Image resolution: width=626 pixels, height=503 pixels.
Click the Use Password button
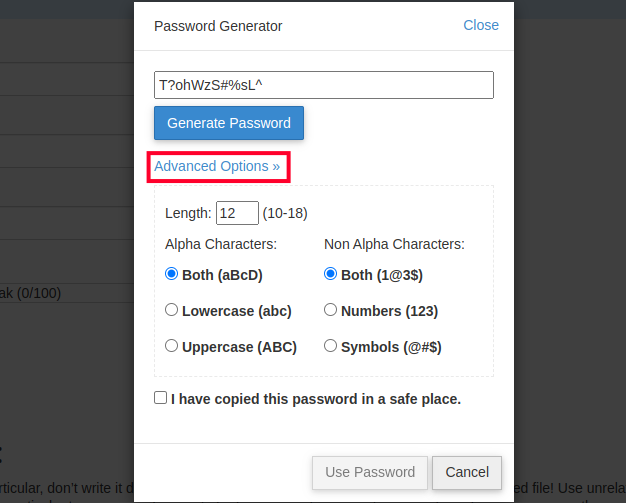pyautogui.click(x=370, y=472)
